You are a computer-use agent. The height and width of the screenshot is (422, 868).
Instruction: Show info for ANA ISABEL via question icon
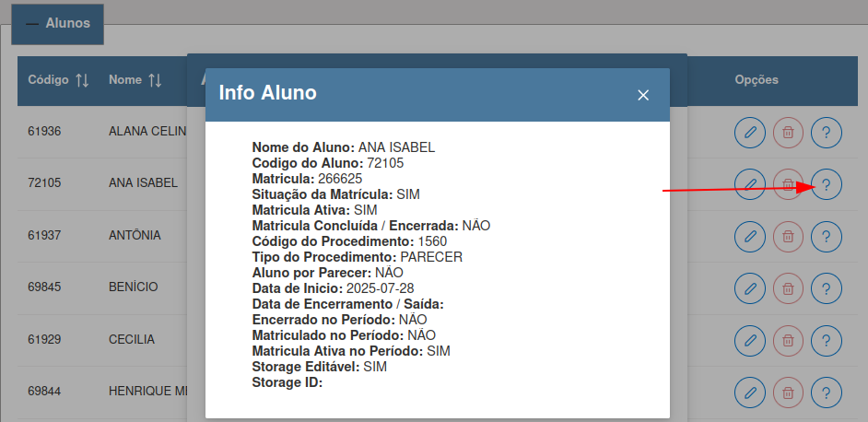click(x=827, y=184)
